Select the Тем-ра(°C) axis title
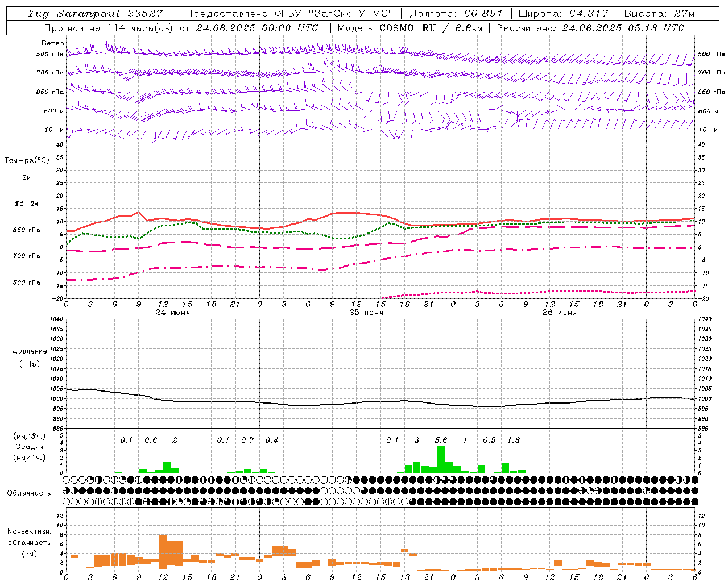Viewport: 728px width, 582px height. point(27,160)
